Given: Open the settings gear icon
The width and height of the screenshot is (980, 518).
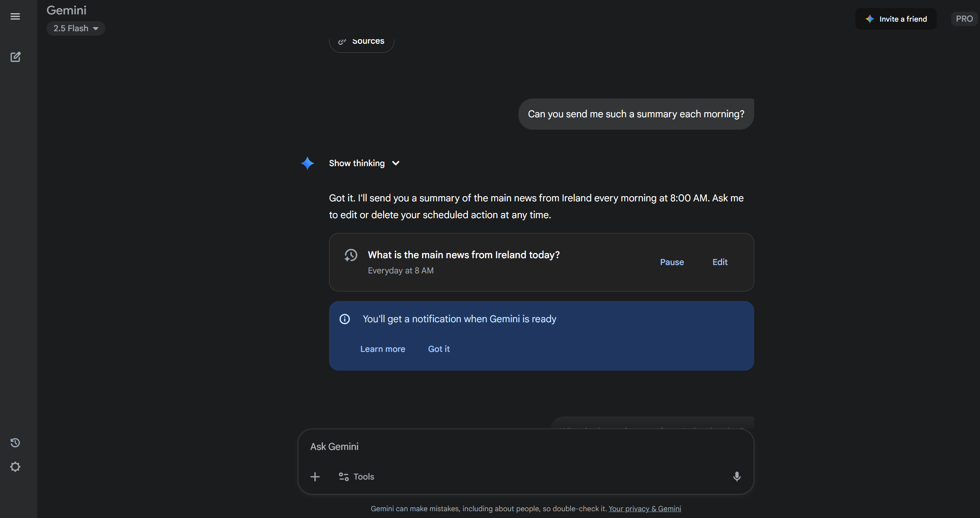Looking at the screenshot, I should coord(15,467).
